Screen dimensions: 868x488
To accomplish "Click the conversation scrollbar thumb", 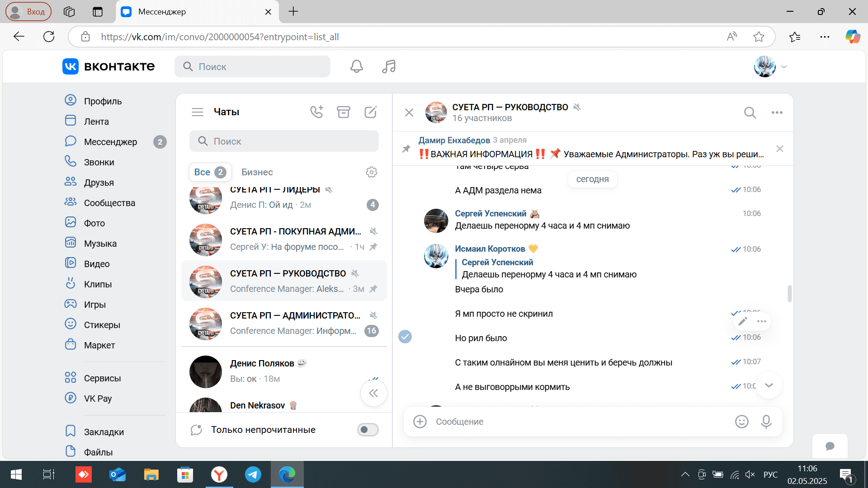I will pos(790,293).
